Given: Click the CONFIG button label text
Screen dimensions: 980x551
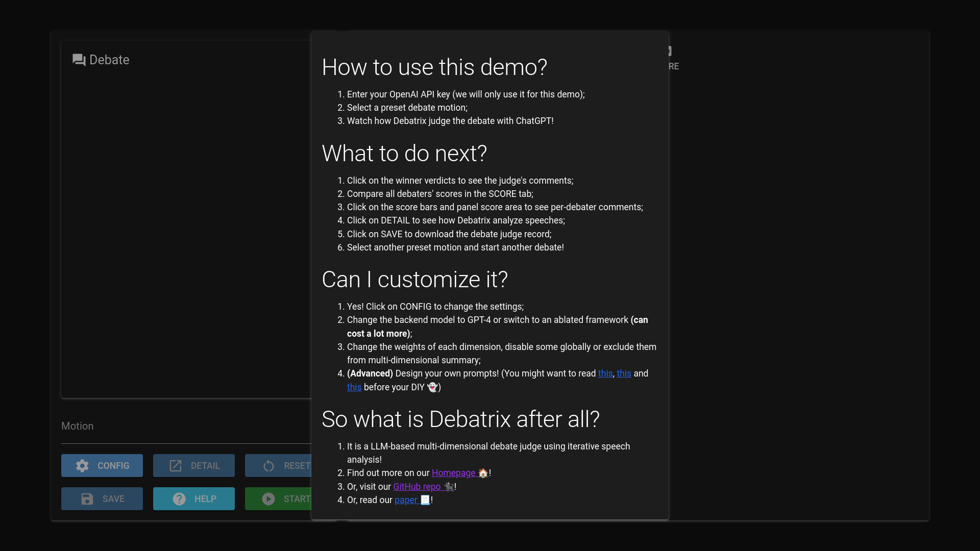Looking at the screenshot, I should (x=113, y=466).
